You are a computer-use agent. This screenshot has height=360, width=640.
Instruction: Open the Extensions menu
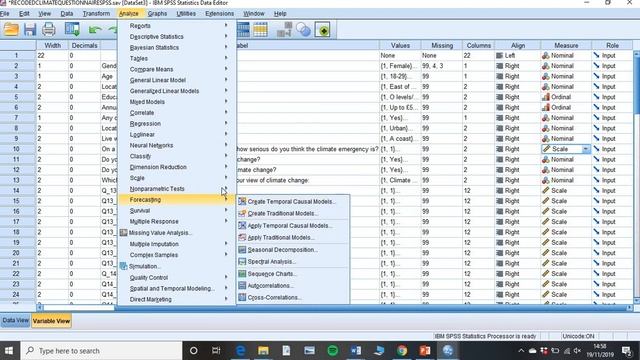click(x=220, y=13)
